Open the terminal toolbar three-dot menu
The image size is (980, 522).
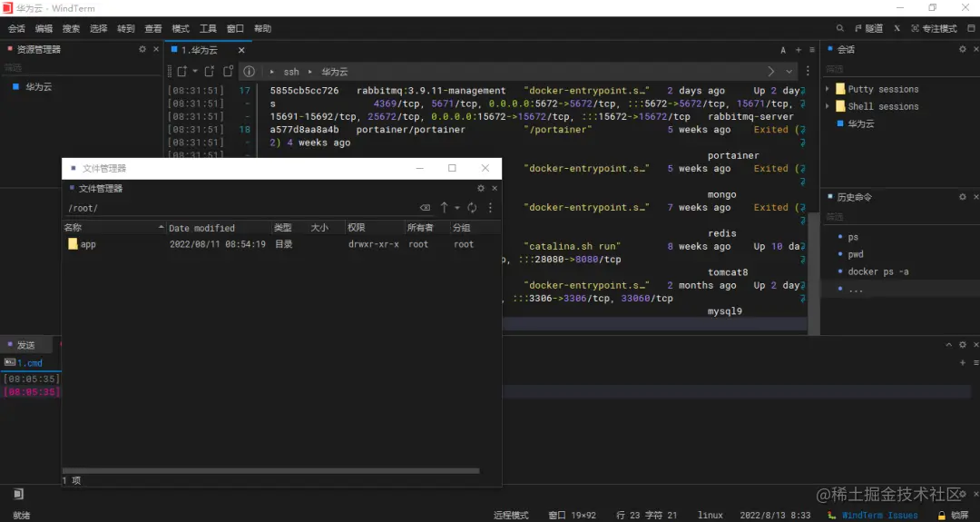pos(808,72)
